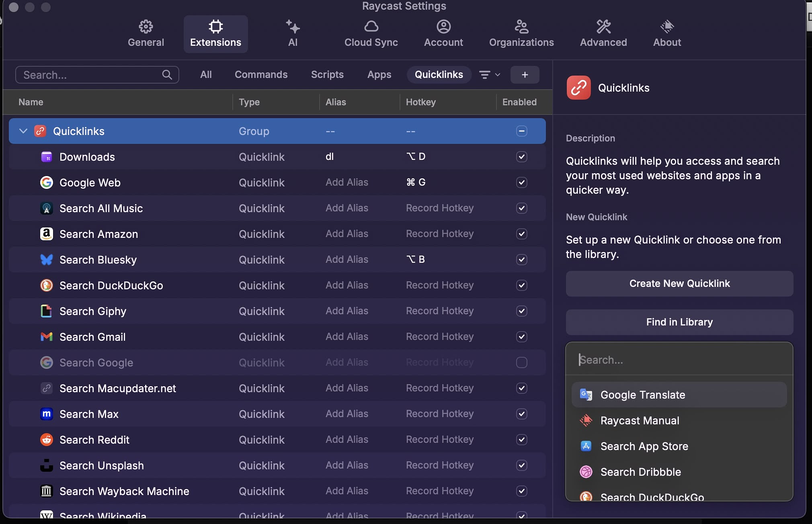
Task: Click the Search Reddit icon
Action: [47, 440]
